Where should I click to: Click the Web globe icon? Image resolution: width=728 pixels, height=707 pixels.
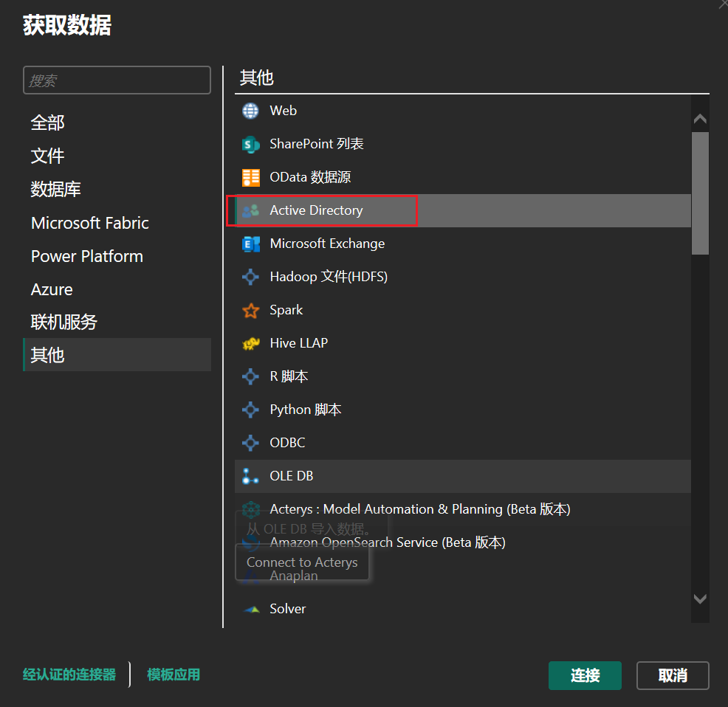tap(251, 111)
